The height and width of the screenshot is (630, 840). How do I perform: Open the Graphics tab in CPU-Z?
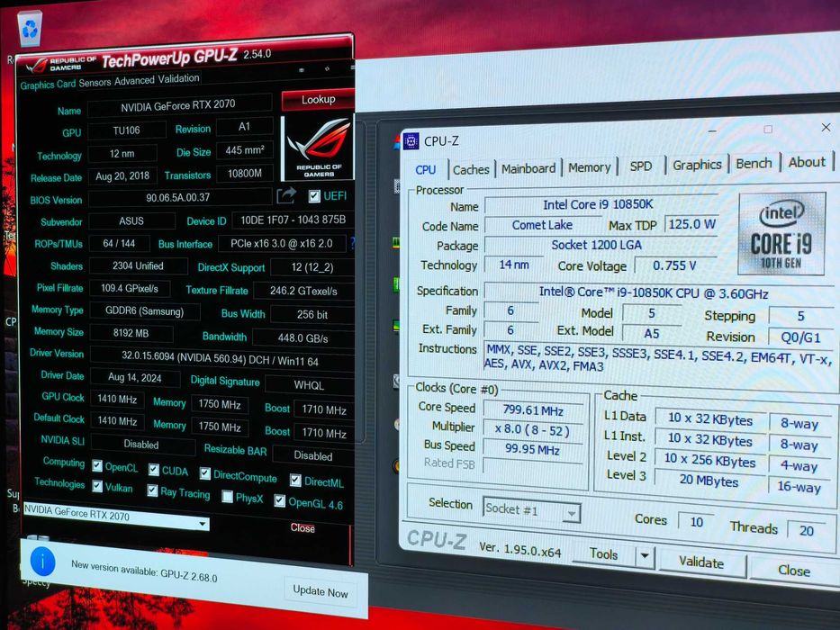[x=697, y=165]
